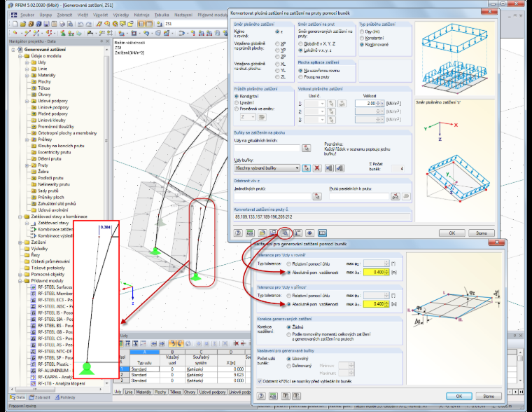Viewport: 532px width, 412px height.
Task: Collapse the 'Zatěžovací stavy a kombinace' node
Action: click(20, 217)
